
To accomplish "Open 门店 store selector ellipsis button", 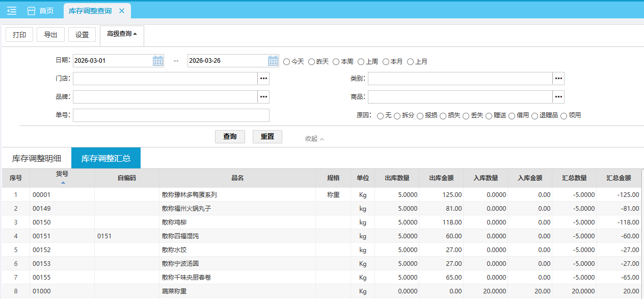I will tap(263, 79).
